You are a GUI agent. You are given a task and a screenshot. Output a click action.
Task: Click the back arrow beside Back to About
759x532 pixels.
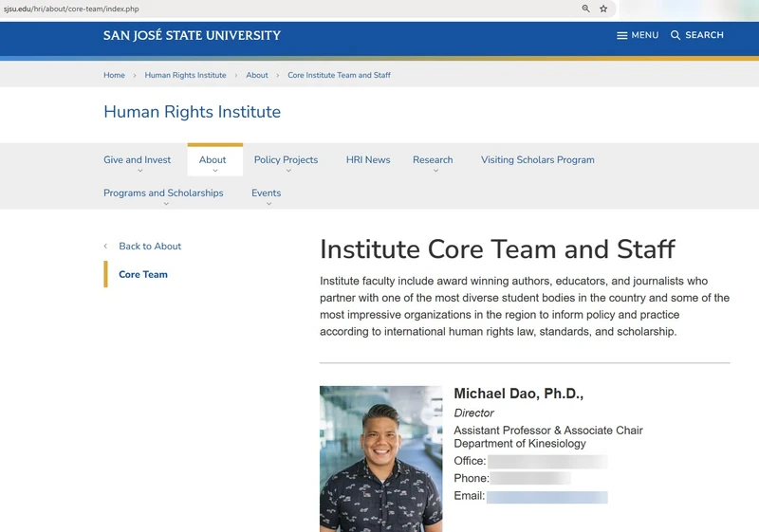click(105, 247)
